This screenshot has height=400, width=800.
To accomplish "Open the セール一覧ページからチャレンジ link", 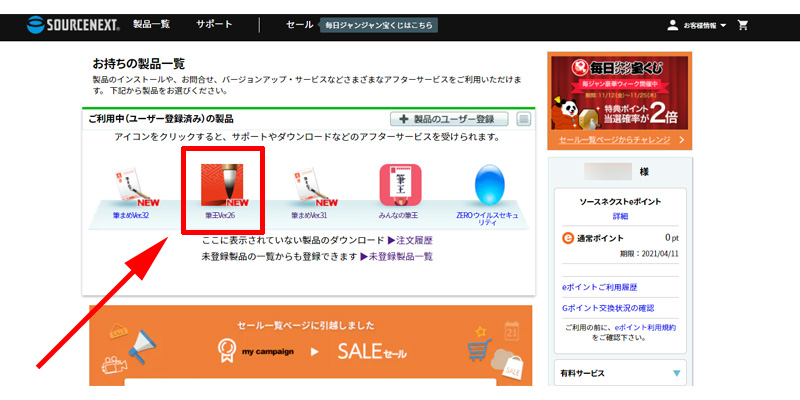I will (614, 140).
